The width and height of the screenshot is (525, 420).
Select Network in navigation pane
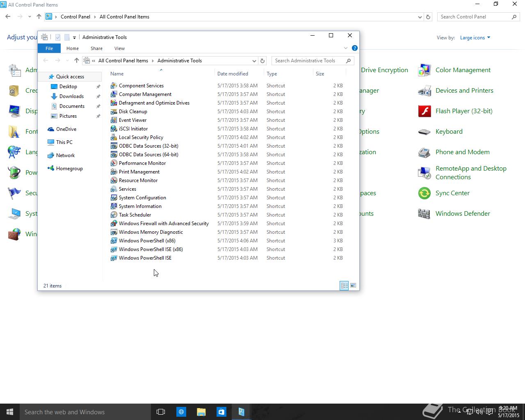pyautogui.click(x=65, y=155)
